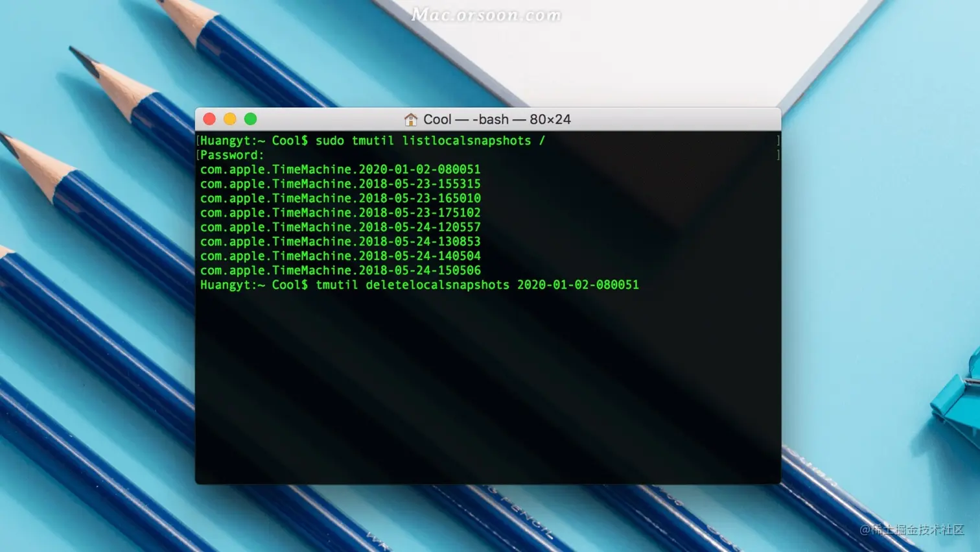Select line com.apple.TimeMachine.2018-05-24-130853

pos(340,241)
